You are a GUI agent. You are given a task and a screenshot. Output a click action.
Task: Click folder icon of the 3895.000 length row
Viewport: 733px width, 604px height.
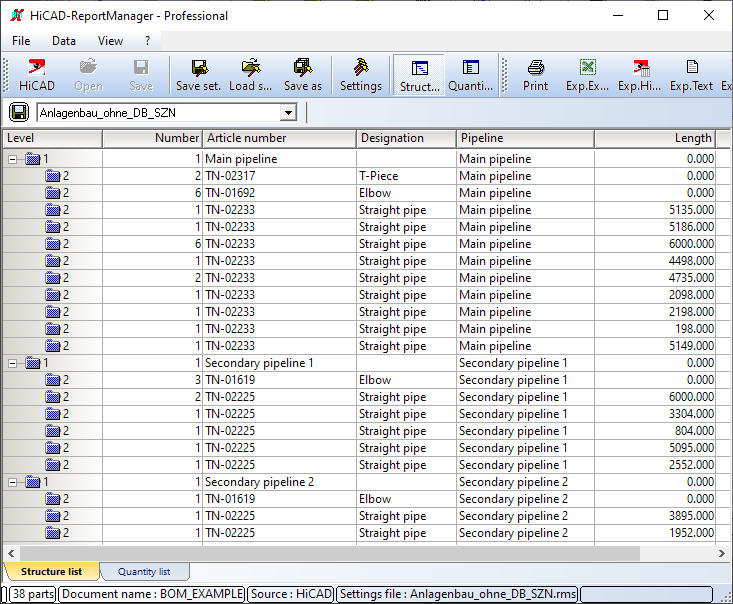53,516
